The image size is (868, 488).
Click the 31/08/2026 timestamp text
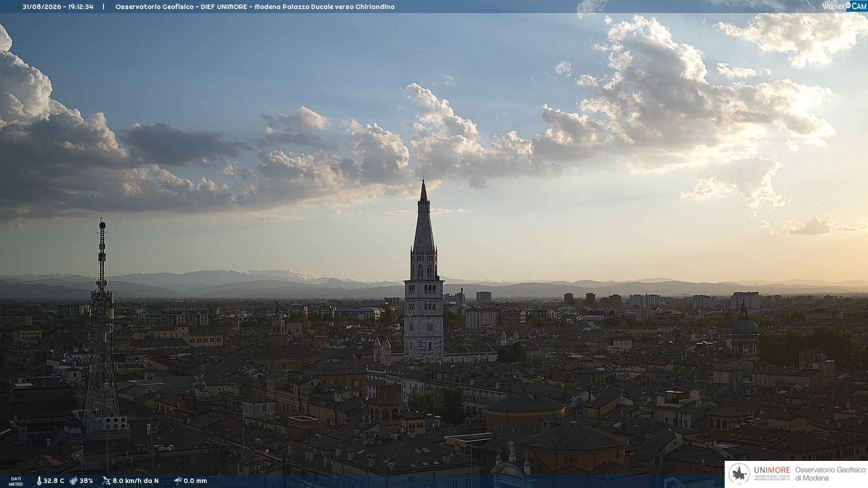(x=42, y=7)
